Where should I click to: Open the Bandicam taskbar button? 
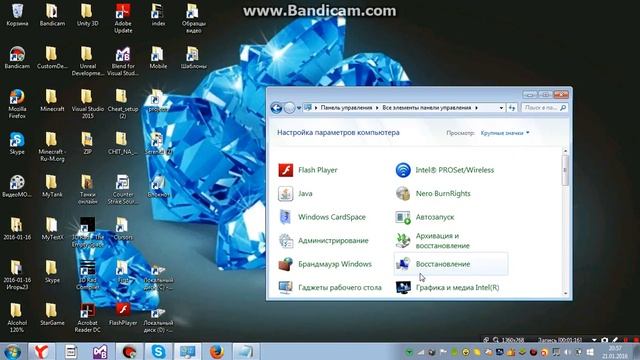[x=129, y=351]
